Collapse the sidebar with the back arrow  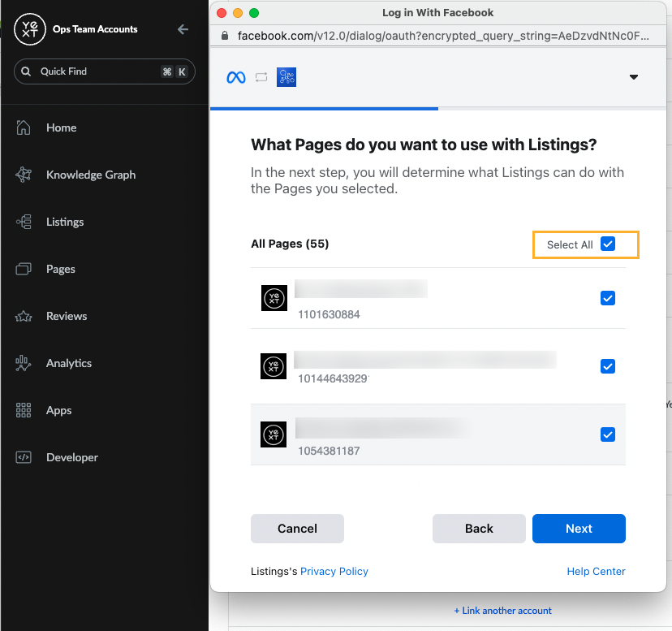(183, 29)
